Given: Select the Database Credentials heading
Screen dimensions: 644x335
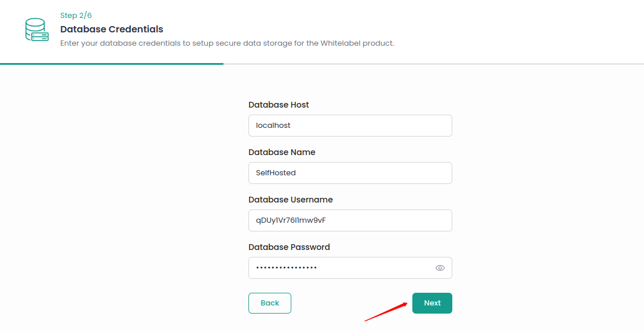Looking at the screenshot, I should pyautogui.click(x=111, y=29).
